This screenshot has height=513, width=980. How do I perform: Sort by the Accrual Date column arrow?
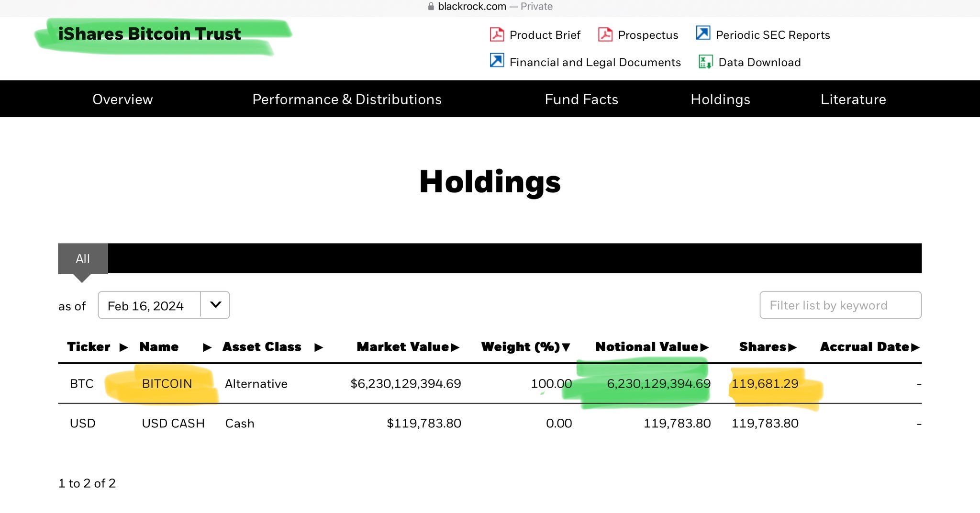(x=915, y=347)
